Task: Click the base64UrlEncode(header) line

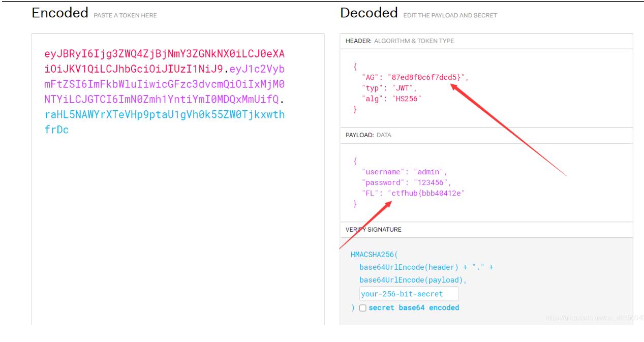Action: click(x=426, y=267)
